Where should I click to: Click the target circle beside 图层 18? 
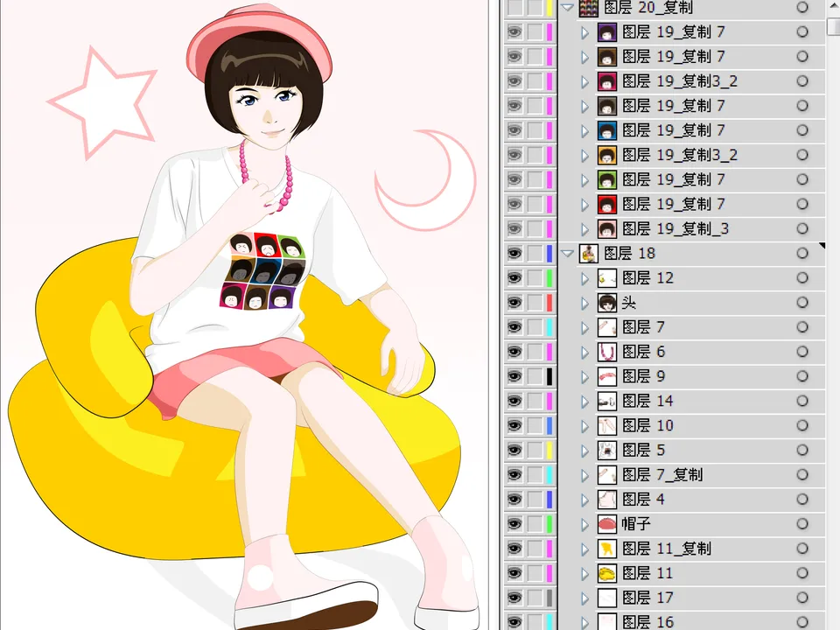point(802,253)
